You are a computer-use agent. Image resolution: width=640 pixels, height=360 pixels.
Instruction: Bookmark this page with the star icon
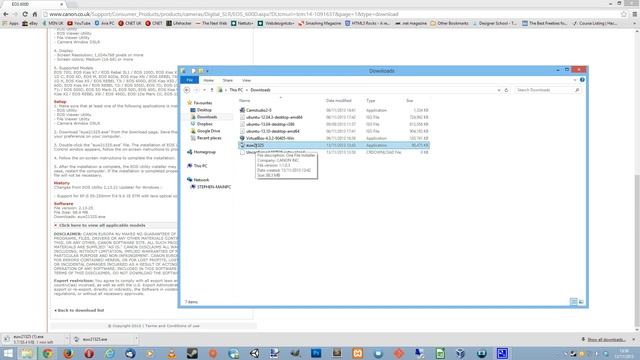pos(624,14)
